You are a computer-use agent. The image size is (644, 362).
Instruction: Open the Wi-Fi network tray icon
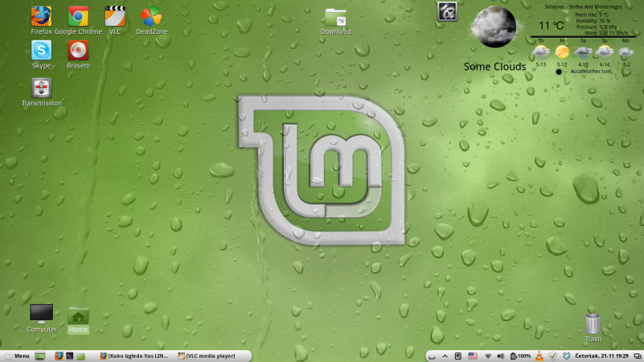pyautogui.click(x=488, y=356)
